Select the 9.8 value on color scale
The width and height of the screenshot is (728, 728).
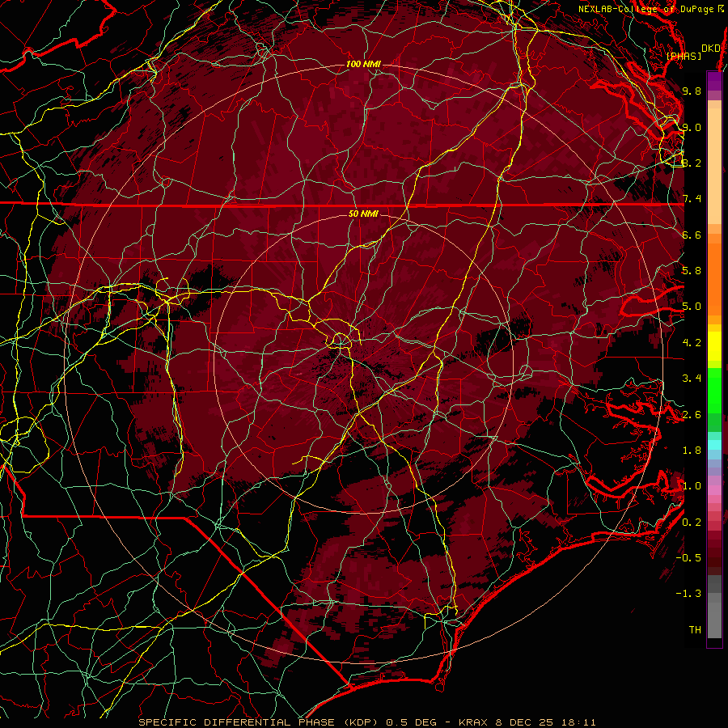pos(692,91)
